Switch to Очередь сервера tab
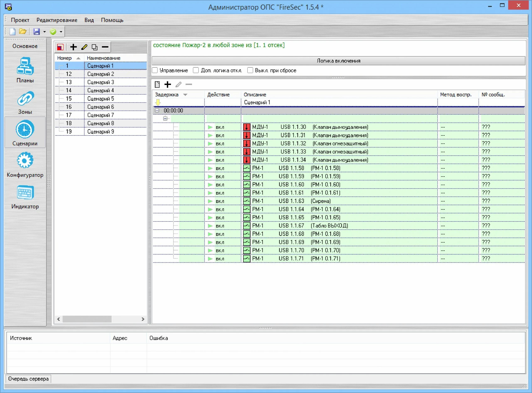 pyautogui.click(x=28, y=378)
